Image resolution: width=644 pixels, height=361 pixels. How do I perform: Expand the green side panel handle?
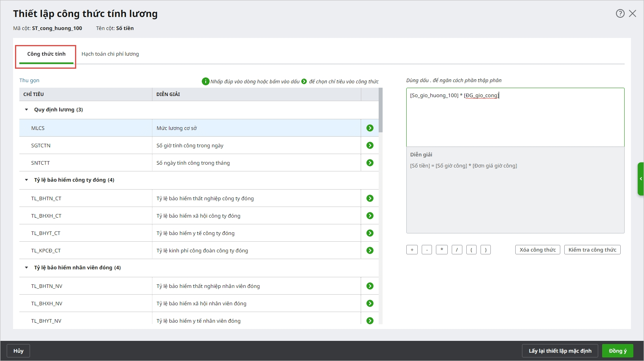click(640, 179)
